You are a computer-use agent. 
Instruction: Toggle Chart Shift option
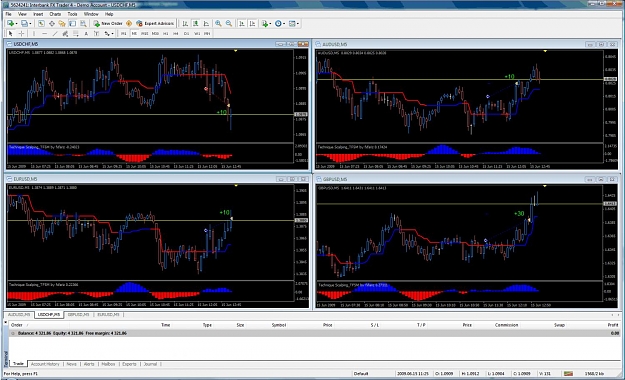click(252, 24)
